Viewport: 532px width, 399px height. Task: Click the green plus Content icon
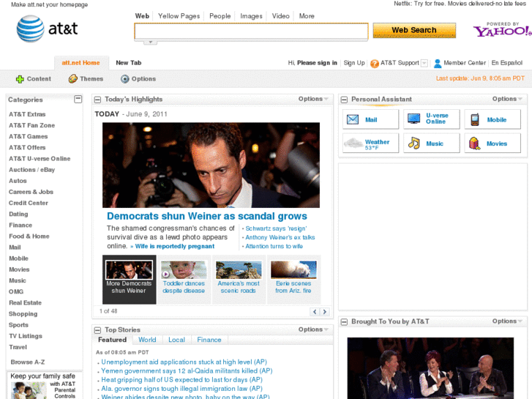(20, 79)
